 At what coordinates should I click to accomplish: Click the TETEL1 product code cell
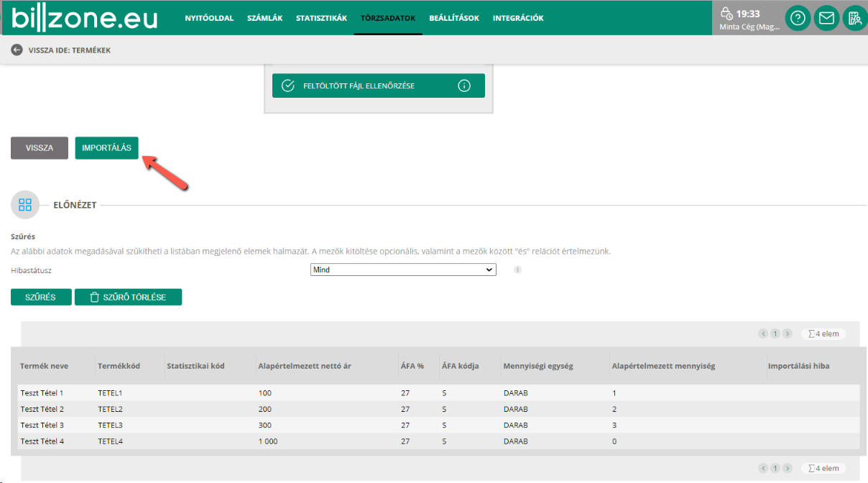tap(111, 393)
